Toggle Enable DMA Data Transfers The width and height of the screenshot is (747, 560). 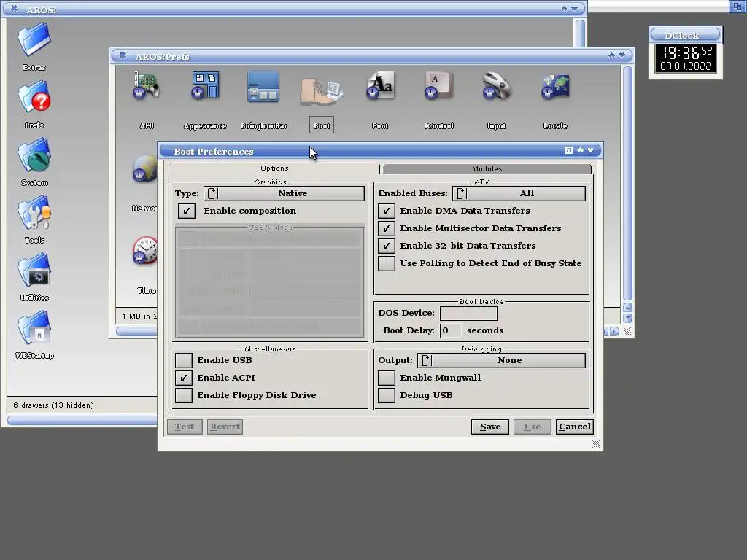[x=387, y=211]
